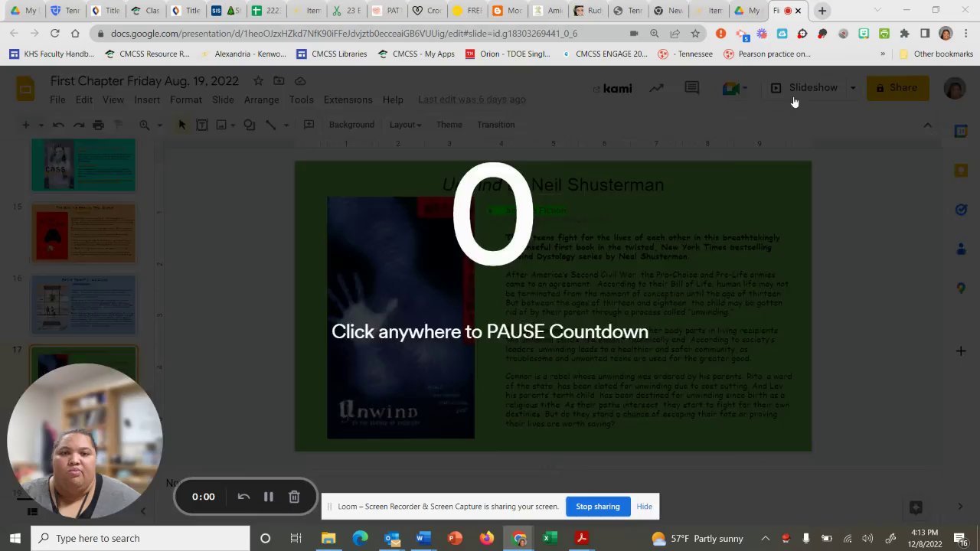Add comment toolbar icon

click(x=309, y=125)
